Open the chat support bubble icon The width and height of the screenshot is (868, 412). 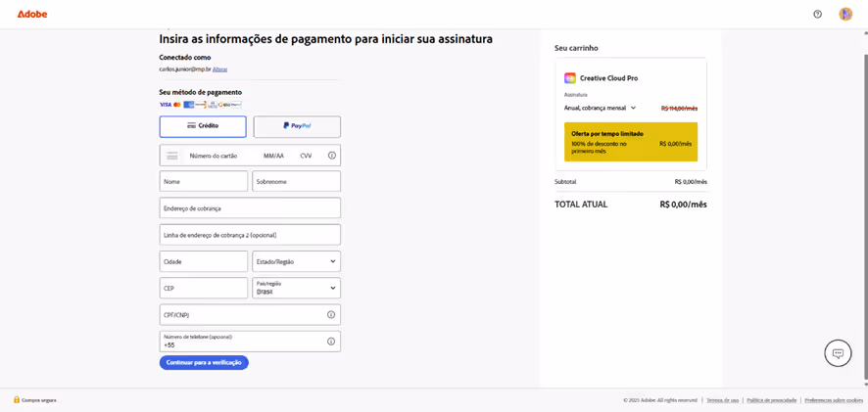click(838, 353)
